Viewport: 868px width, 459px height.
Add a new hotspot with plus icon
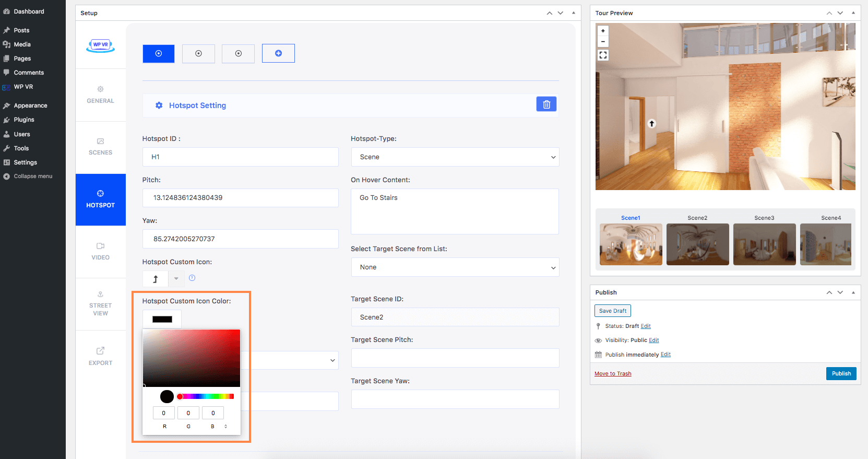278,53
